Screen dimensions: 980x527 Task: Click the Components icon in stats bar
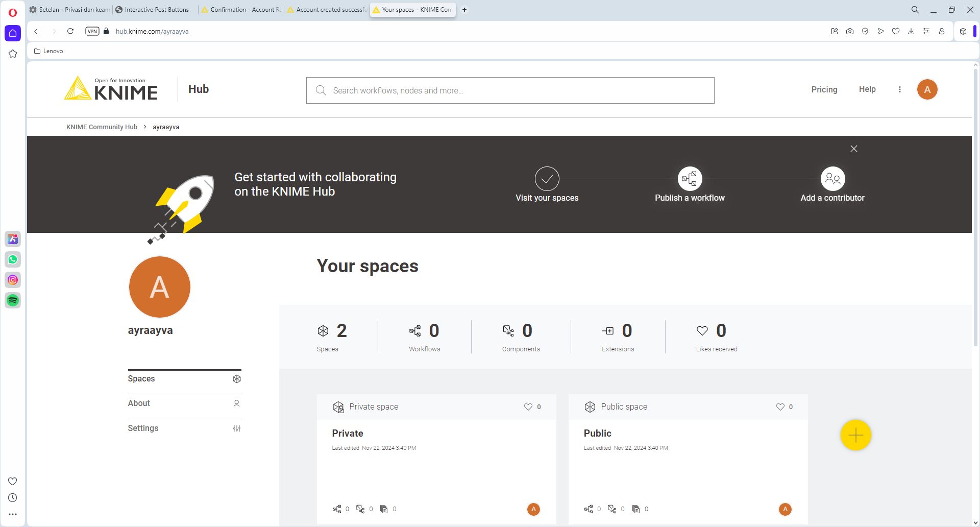(508, 331)
